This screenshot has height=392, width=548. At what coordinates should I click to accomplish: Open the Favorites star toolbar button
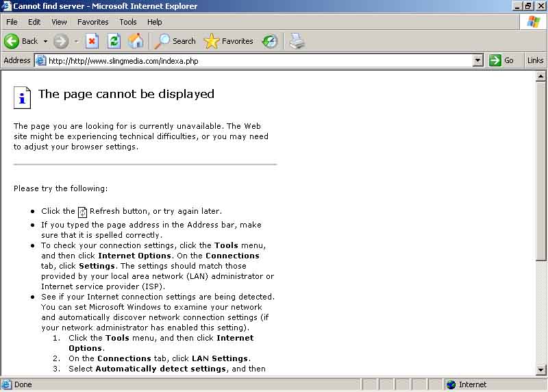pyautogui.click(x=229, y=41)
